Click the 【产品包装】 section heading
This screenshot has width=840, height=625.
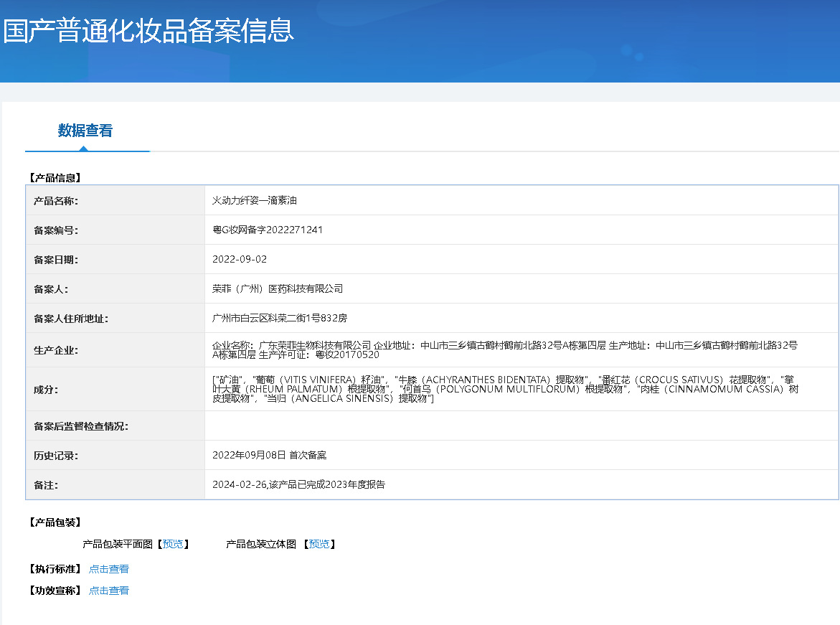click(55, 522)
